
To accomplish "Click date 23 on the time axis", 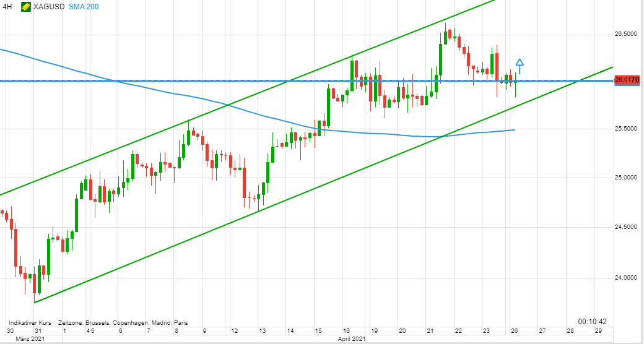I will [486, 331].
